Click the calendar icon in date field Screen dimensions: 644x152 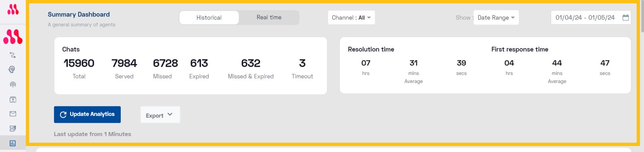tap(626, 17)
